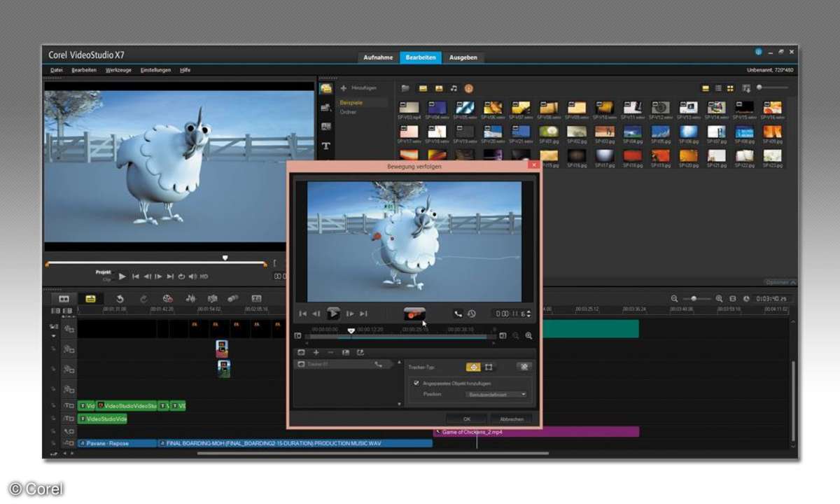840x504 pixels.
Task: Open the Title library T icon
Action: (325, 146)
